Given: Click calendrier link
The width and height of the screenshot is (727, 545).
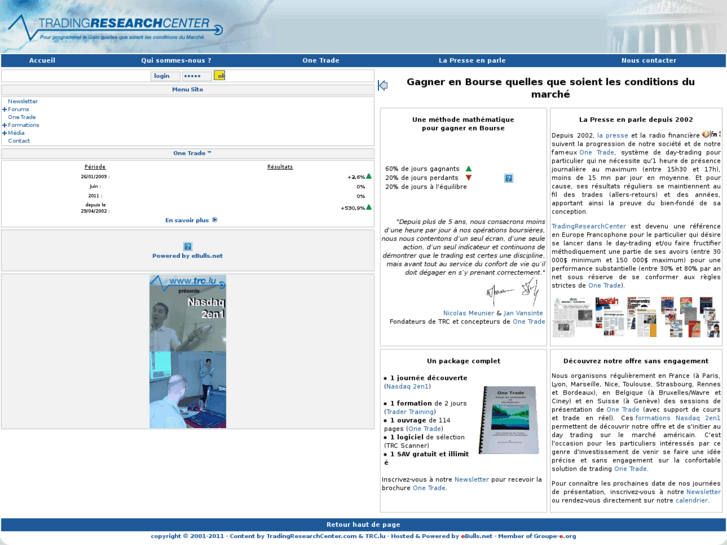Looking at the screenshot, I should click(691, 500).
